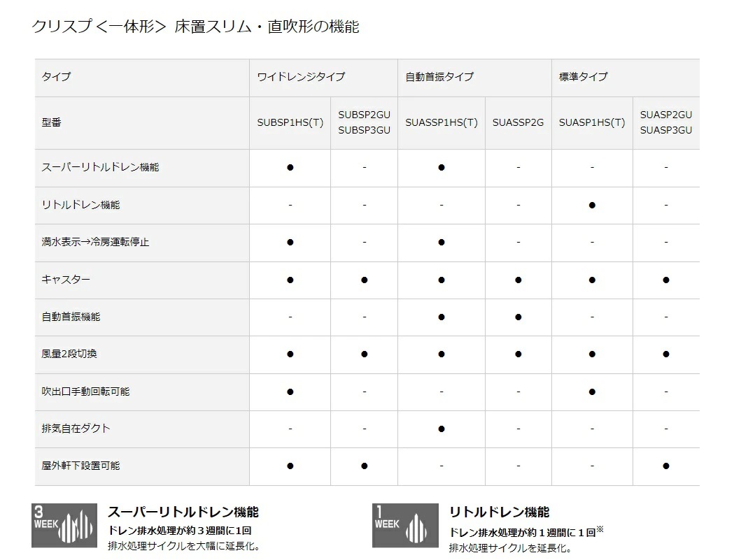Click the text ドレン排水処理が約1週間に1回
This screenshot has width=741, height=560.
point(522,533)
